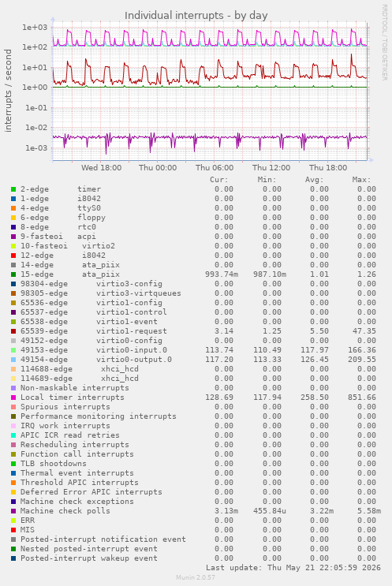This screenshot has height=586, width=392.
Task: Click the green 15-edge ata_piix swatch
Action: (13, 274)
